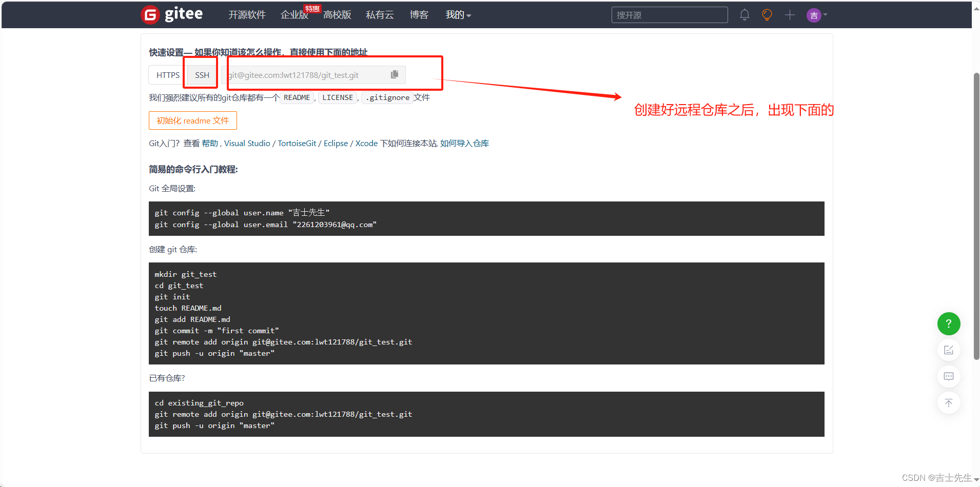
Task: Click the floating edit feedback icon
Action: [x=949, y=350]
